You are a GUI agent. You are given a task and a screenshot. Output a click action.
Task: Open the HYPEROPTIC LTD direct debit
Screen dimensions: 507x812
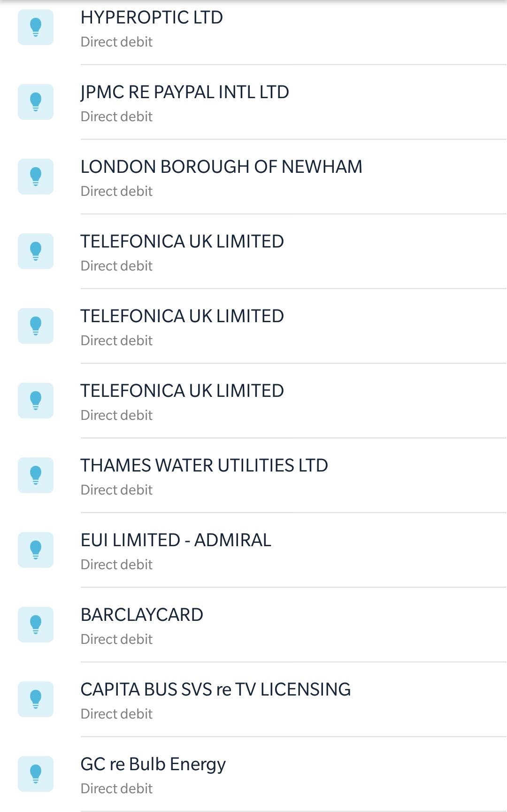coord(152,18)
